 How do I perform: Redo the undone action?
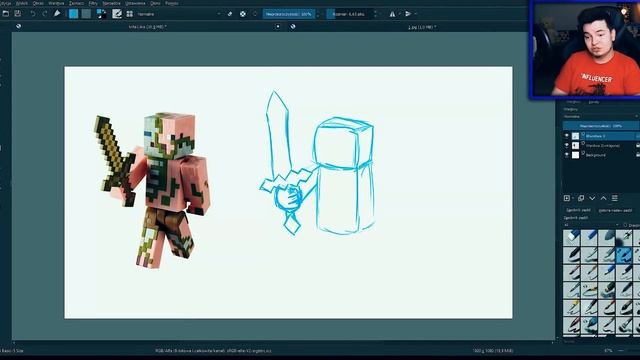pos(44,14)
